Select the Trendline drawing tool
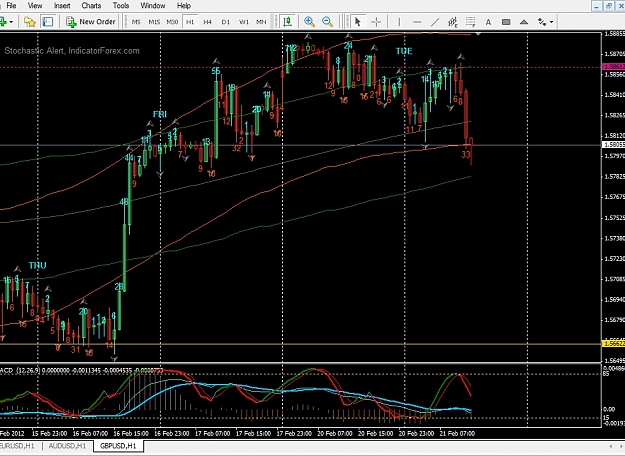The width and height of the screenshot is (625, 456). tap(435, 22)
